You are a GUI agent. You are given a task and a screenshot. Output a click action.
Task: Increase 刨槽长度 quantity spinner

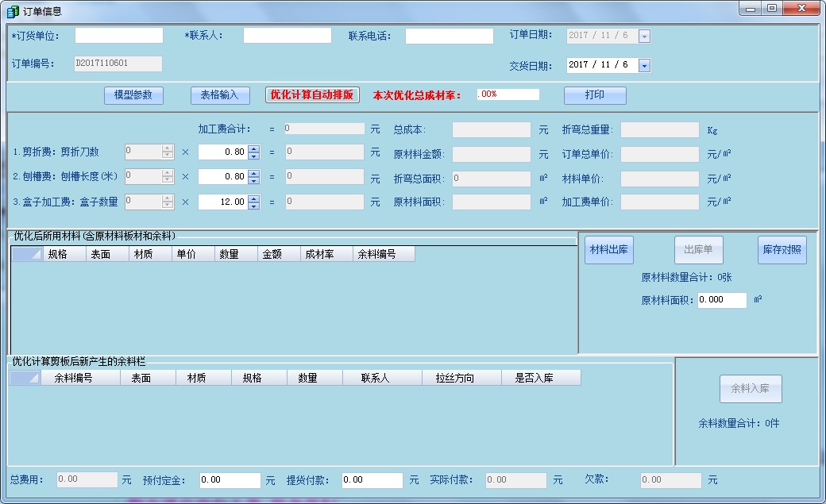point(168,173)
